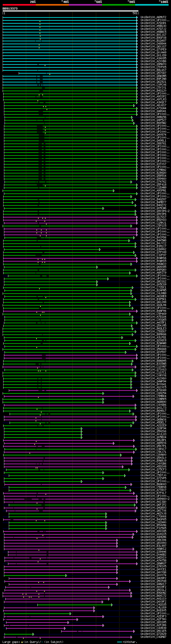Open hit UniRef100_A6MUT2
The image size is (171, 644).
click(153, 17)
